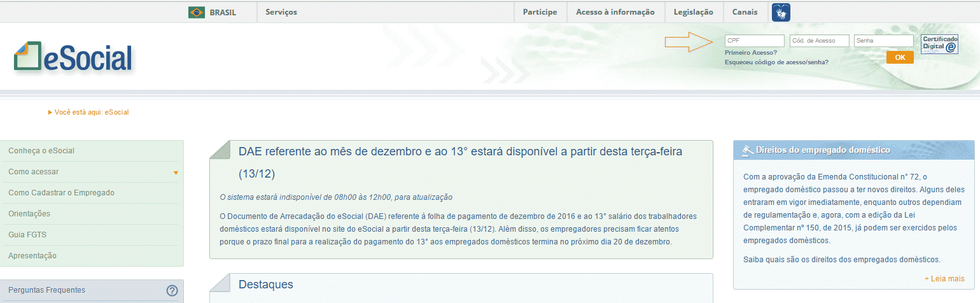This screenshot has width=980, height=303.
Task: Open Direitos do empregado doméstico header
Action: pyautogui.click(x=823, y=150)
